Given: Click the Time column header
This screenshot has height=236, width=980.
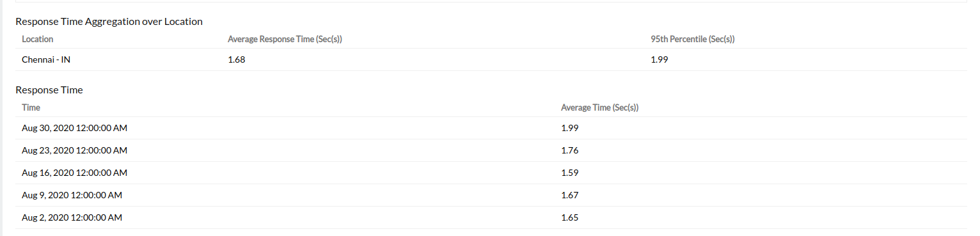Looking at the screenshot, I should click(31, 107).
